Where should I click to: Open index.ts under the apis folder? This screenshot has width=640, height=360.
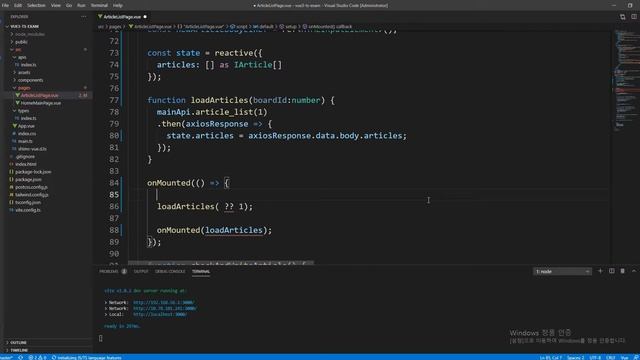coord(28,64)
